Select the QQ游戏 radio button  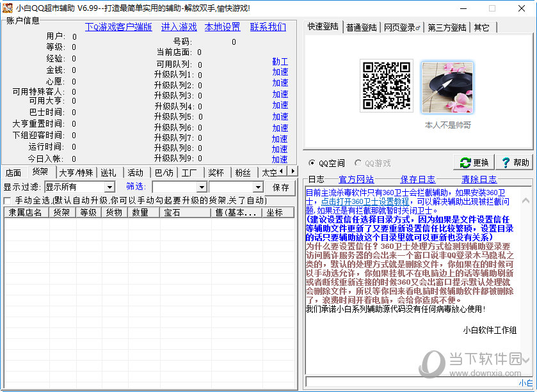[358, 163]
